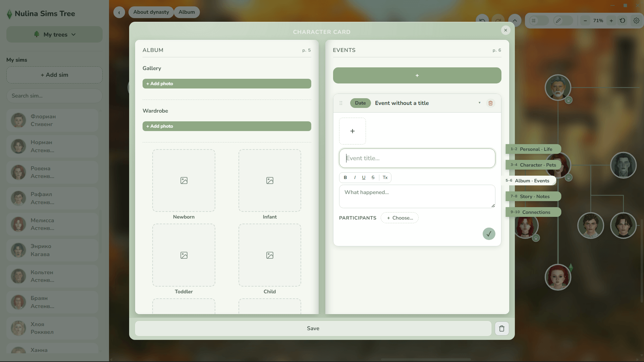Apply italic formatting in the event editor
The width and height of the screenshot is (644, 362).
[355, 178]
